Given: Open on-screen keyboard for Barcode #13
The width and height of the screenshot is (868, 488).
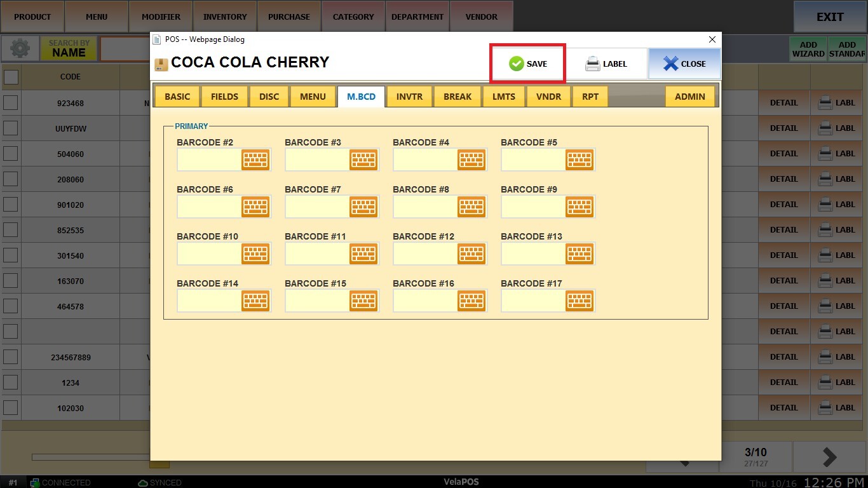Looking at the screenshot, I should [x=580, y=254].
